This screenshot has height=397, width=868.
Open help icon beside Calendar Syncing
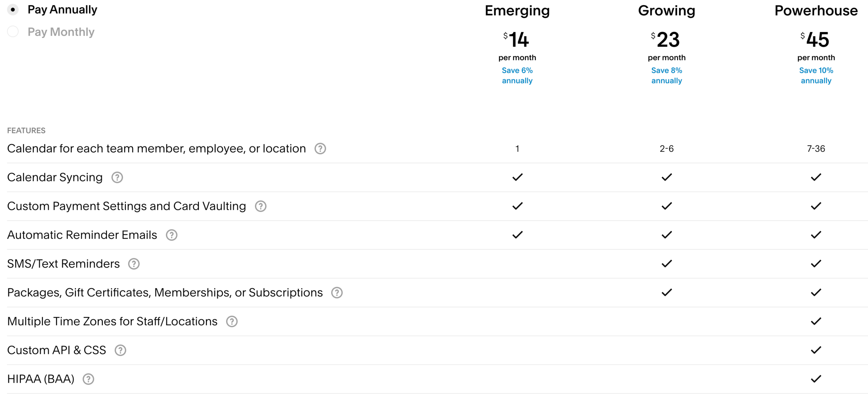[x=117, y=177]
